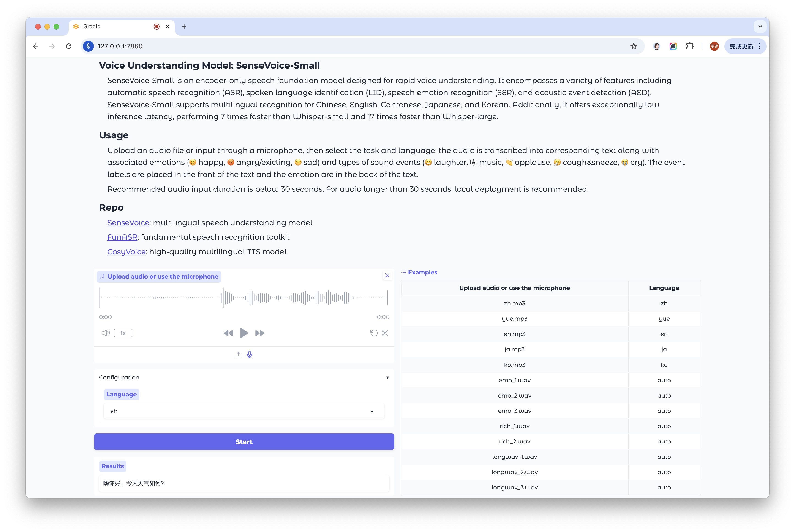
Task: Open a new browser tab
Action: tap(184, 27)
